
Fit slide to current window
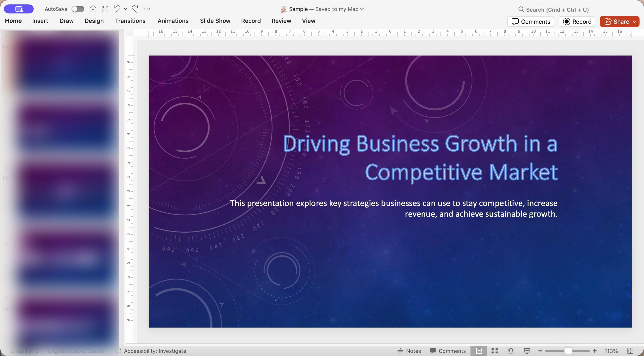tap(630, 351)
